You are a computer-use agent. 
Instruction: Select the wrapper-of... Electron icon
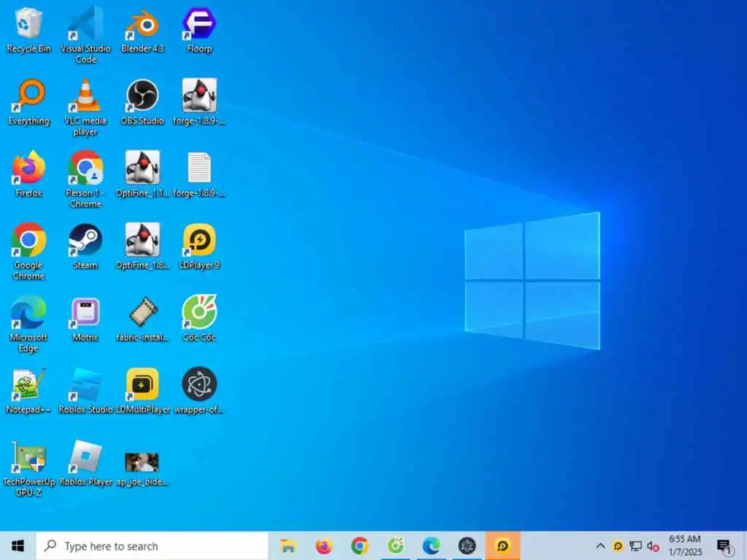(x=199, y=392)
